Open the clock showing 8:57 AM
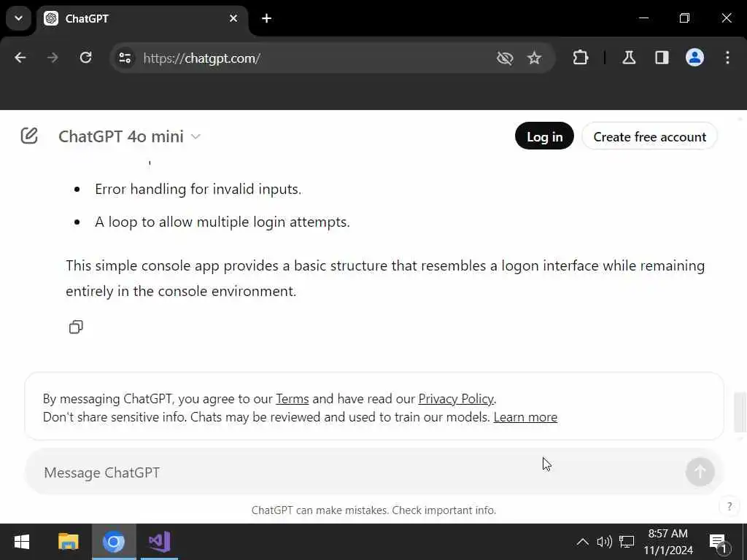 pos(668,542)
